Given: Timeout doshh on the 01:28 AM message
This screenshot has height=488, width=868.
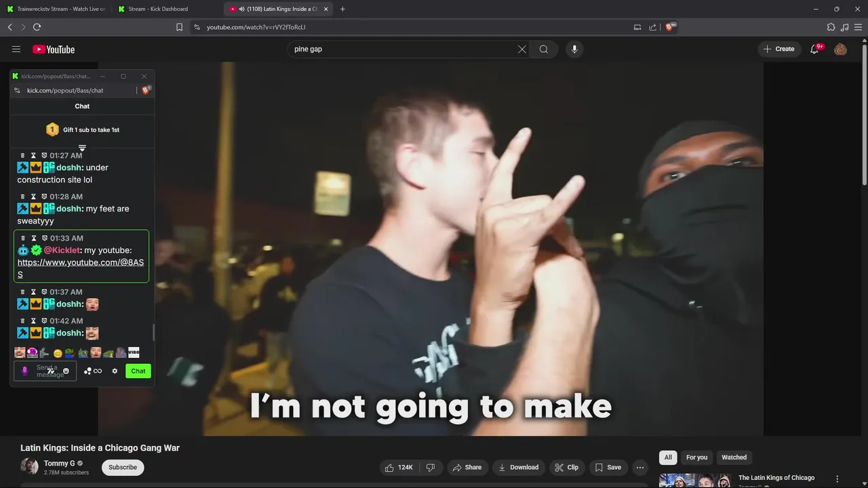Looking at the screenshot, I should coord(33,197).
